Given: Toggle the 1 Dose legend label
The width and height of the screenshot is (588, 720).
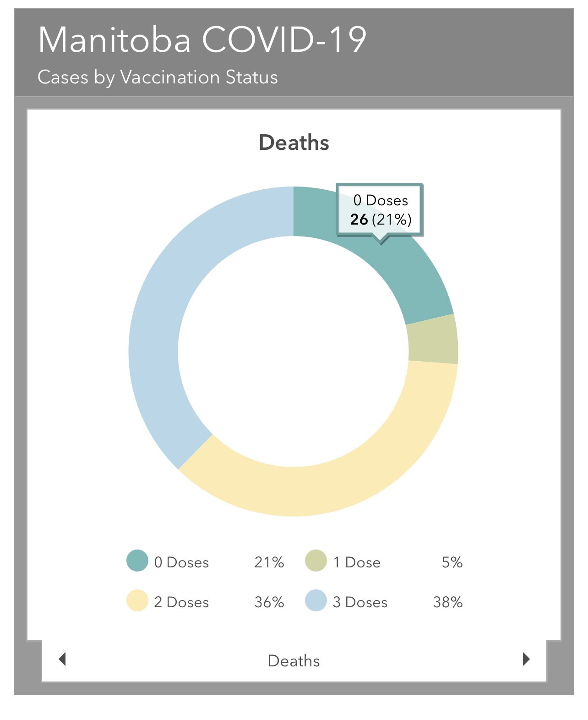Looking at the screenshot, I should click(x=357, y=562).
